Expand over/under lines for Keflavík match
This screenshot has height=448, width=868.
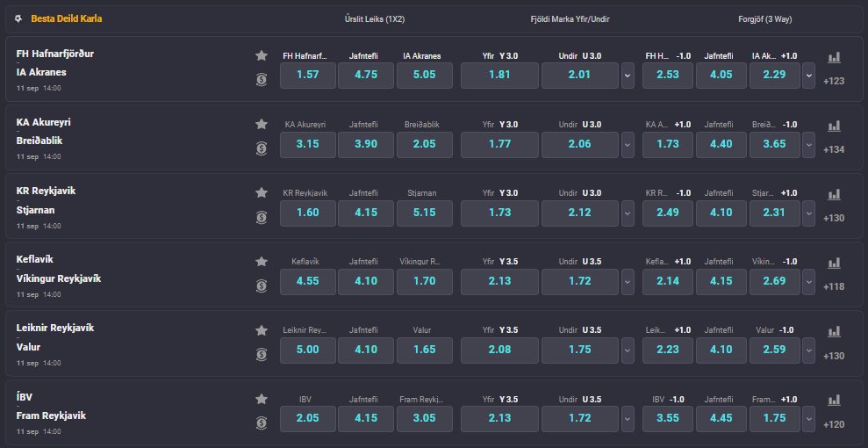click(x=628, y=282)
